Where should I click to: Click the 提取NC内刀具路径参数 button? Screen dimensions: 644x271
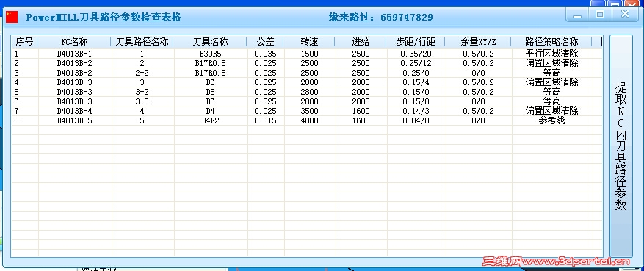[x=621, y=146]
